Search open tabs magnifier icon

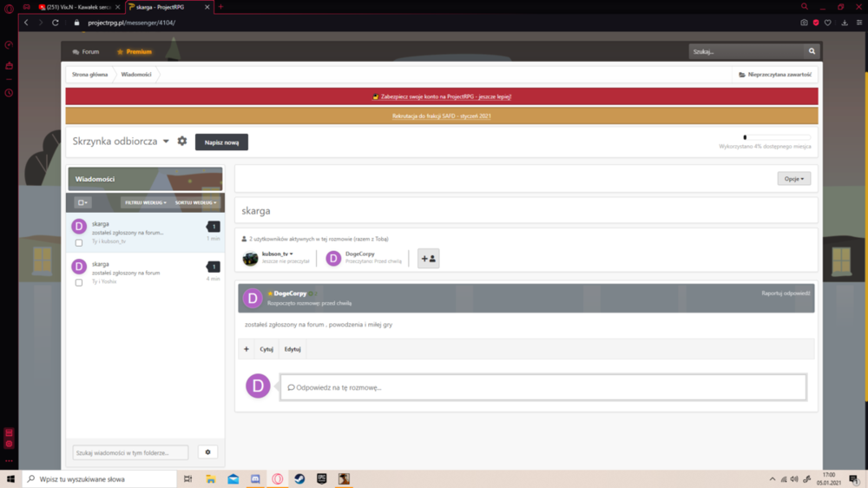(805, 7)
